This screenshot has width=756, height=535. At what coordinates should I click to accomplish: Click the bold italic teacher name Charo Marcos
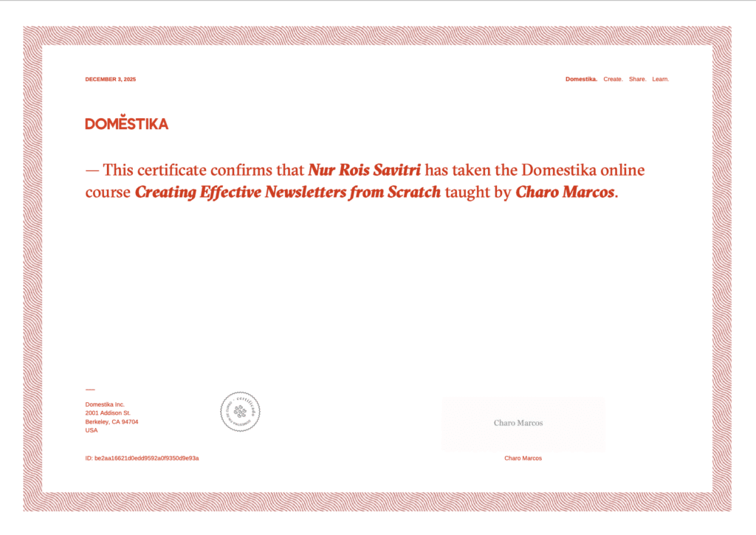[x=564, y=193]
